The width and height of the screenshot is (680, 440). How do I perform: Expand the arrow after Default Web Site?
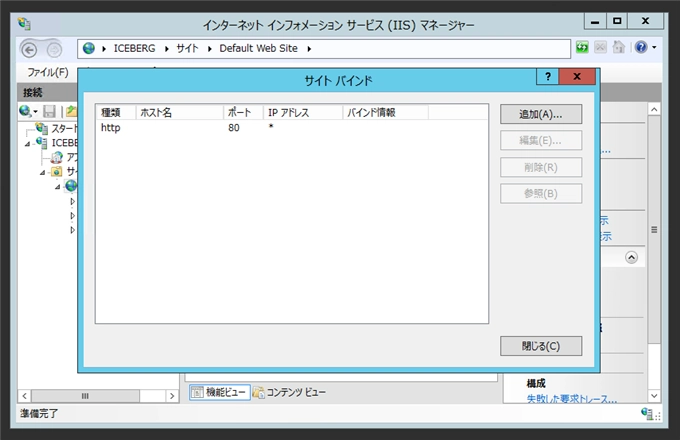click(x=309, y=49)
